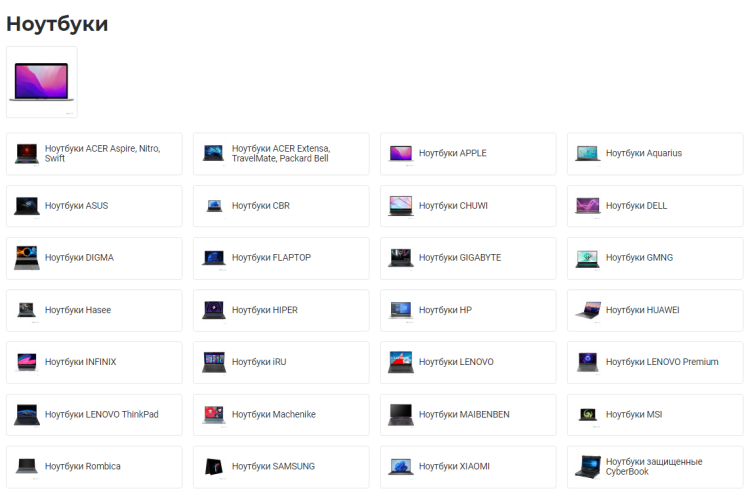Select Ноутбуки ACER Aspire, Nitro, Swift

click(102, 153)
